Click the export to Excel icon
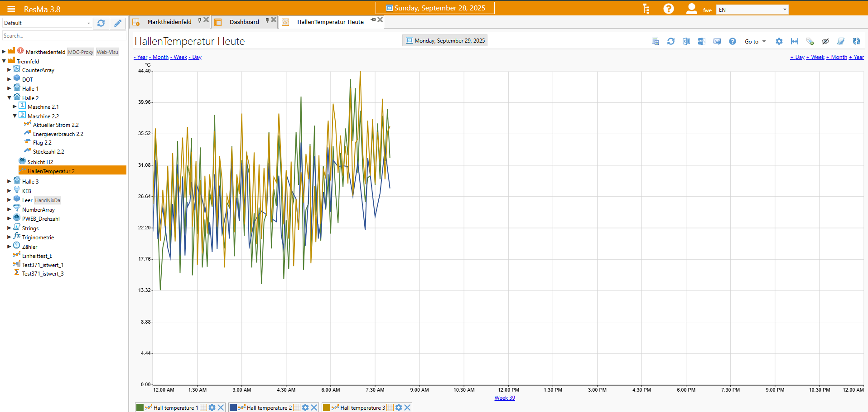Viewport: 868px width, 412px height. click(686, 41)
